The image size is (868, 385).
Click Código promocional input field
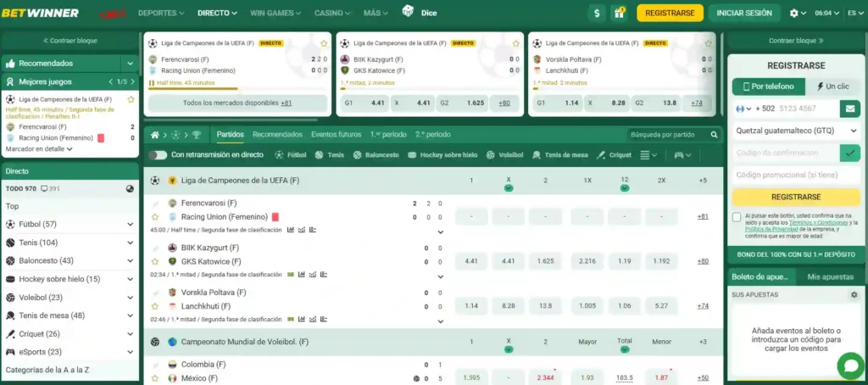(797, 175)
